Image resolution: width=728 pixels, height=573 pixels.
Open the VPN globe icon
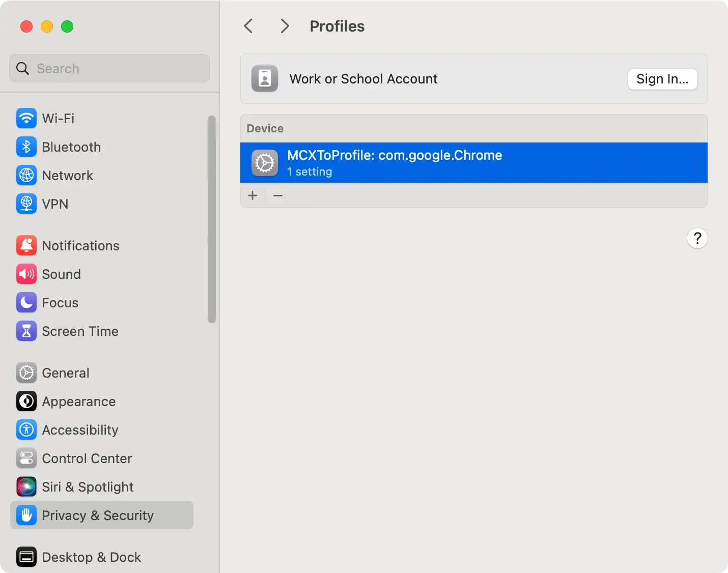click(x=26, y=204)
